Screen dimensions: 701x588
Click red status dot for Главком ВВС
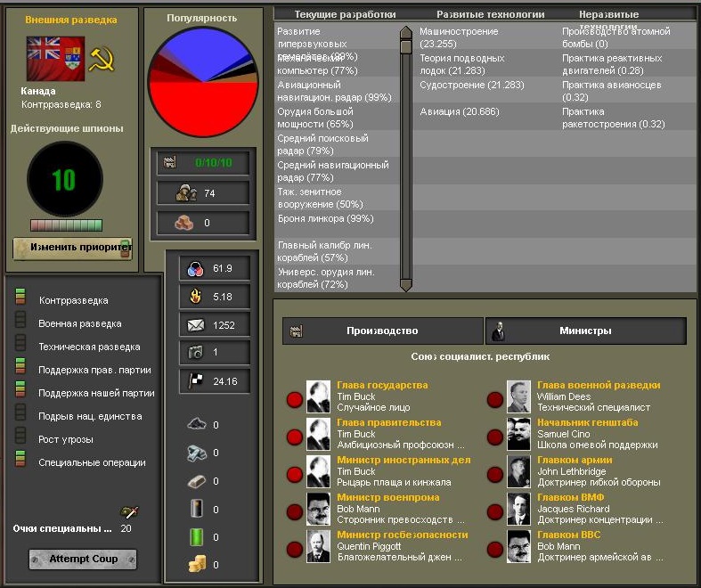click(x=495, y=549)
